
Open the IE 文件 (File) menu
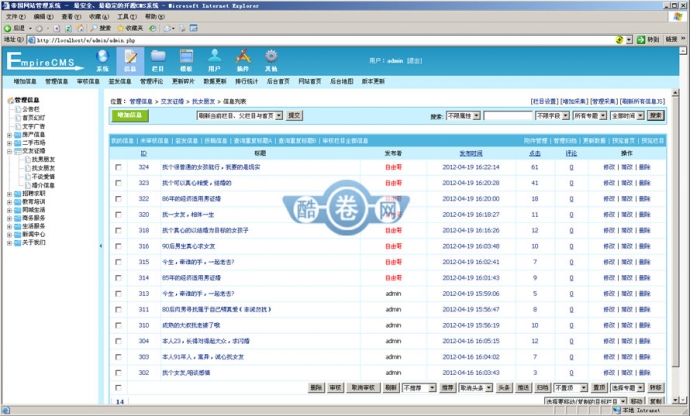15,17
